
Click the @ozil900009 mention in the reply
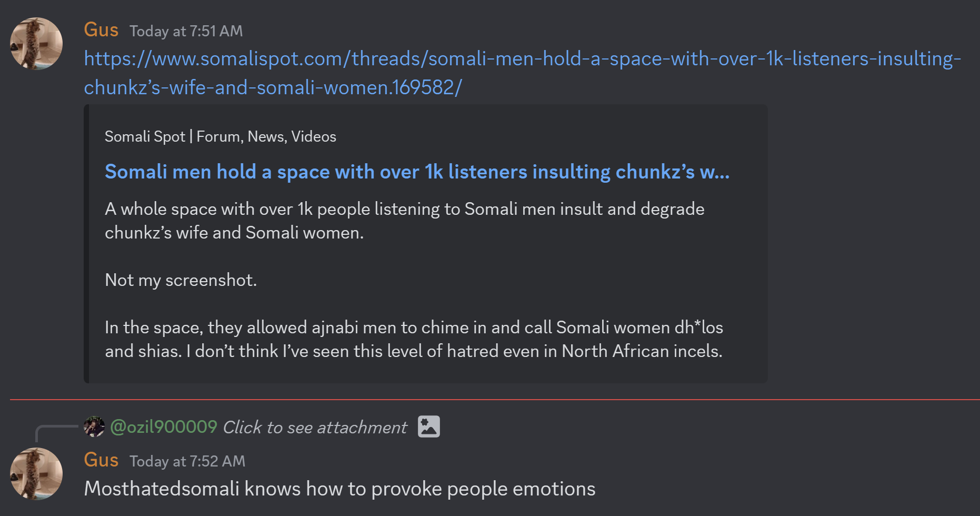click(x=164, y=426)
